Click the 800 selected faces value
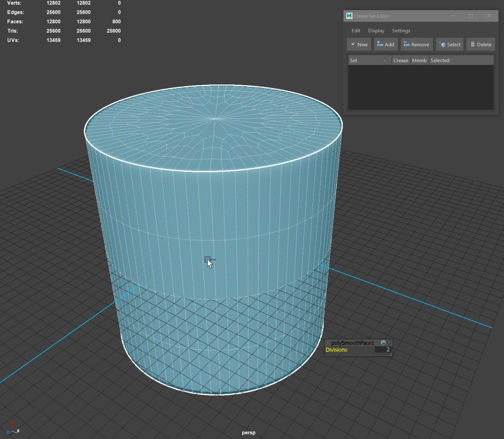This screenshot has width=504, height=439. [117, 22]
